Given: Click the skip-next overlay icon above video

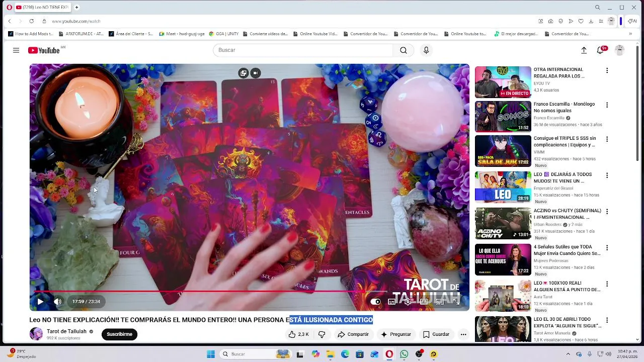Looking at the screenshot, I should coord(256,73).
